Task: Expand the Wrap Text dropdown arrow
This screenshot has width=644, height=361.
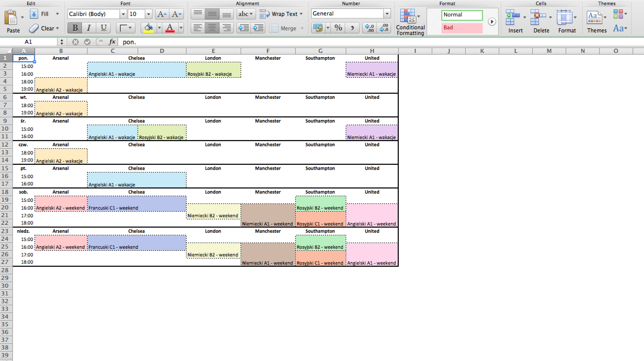Action: pos(301,14)
